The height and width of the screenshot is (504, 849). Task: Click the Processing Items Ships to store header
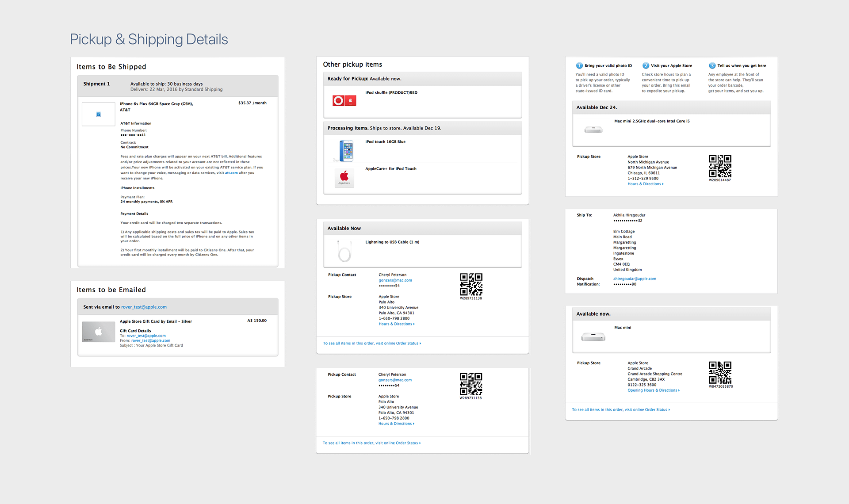click(422, 128)
